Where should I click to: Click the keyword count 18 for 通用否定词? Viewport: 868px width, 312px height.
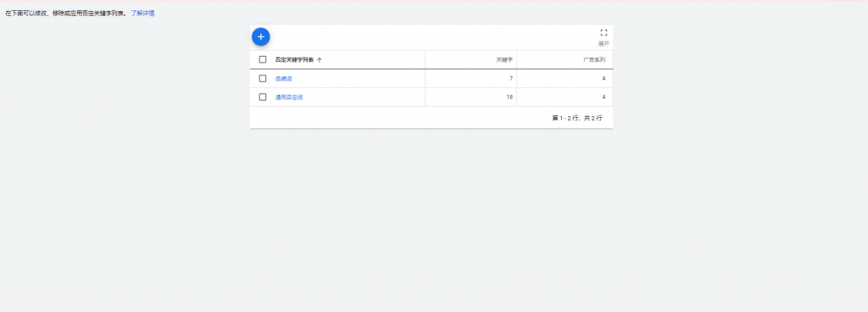click(x=509, y=97)
